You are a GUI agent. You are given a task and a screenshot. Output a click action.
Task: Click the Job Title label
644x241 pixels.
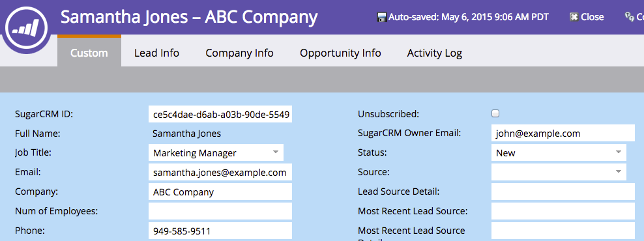[33, 152]
